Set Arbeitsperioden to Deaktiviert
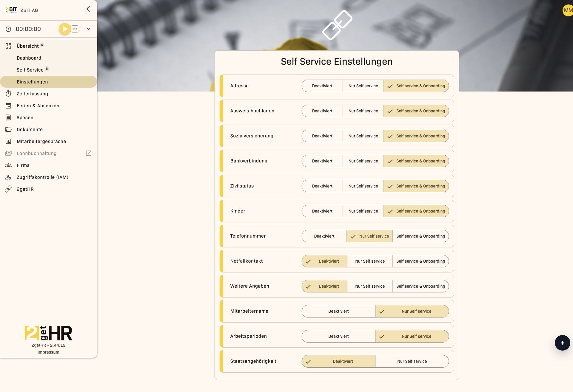 point(338,336)
